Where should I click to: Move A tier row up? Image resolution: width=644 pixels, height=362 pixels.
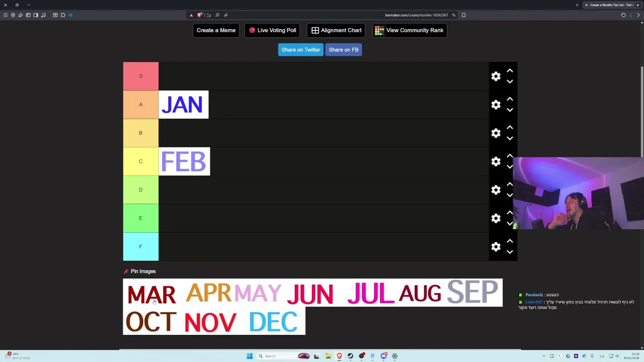point(510,99)
